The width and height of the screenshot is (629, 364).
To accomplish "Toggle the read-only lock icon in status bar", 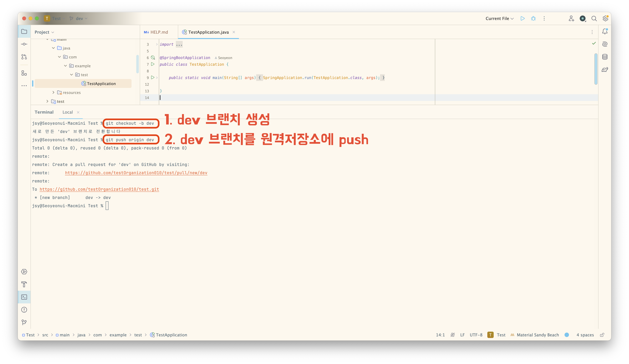I will point(602,335).
